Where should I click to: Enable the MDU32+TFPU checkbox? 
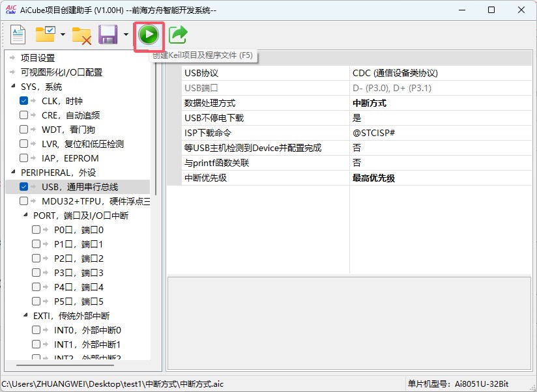point(23,201)
